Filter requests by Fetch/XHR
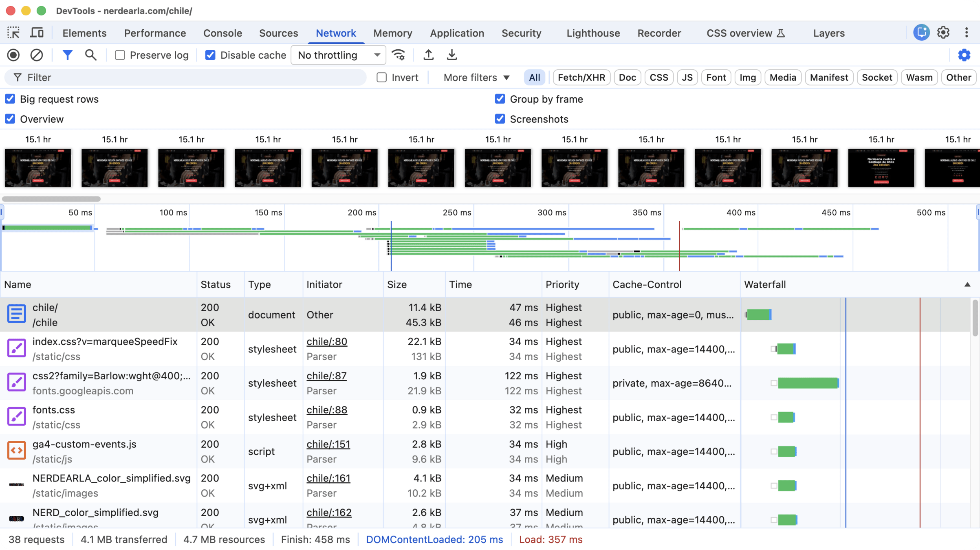 [x=581, y=77]
